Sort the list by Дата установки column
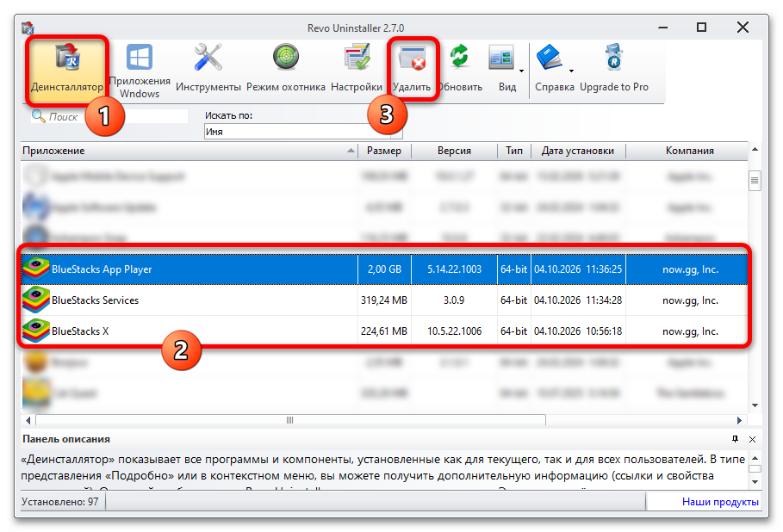 (578, 151)
